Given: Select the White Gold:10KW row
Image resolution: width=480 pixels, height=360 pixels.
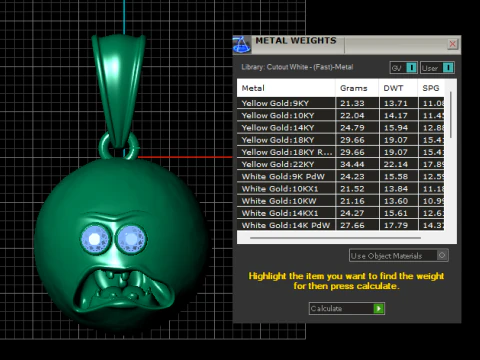Looking at the screenshot, I should tap(340, 201).
